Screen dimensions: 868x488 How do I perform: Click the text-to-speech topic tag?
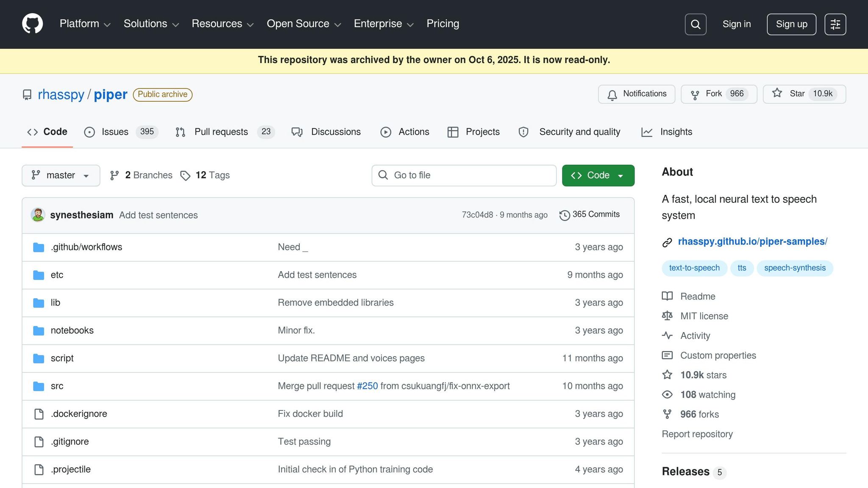[x=694, y=268]
